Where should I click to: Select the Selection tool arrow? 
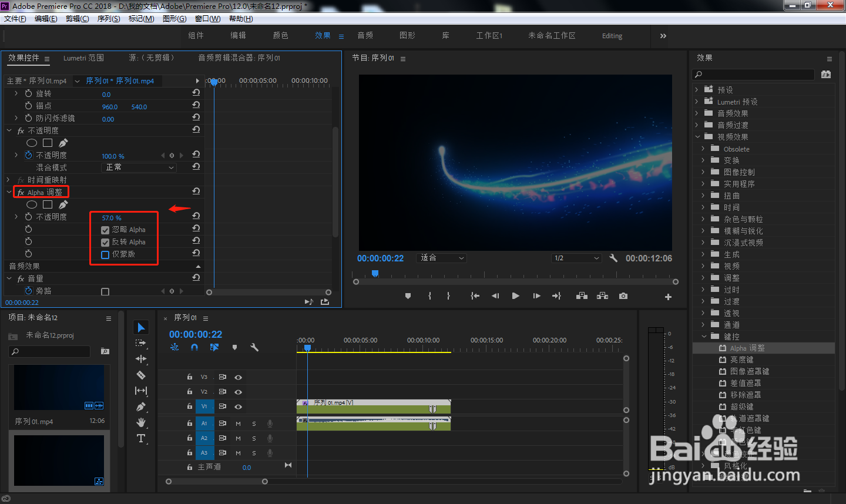141,327
